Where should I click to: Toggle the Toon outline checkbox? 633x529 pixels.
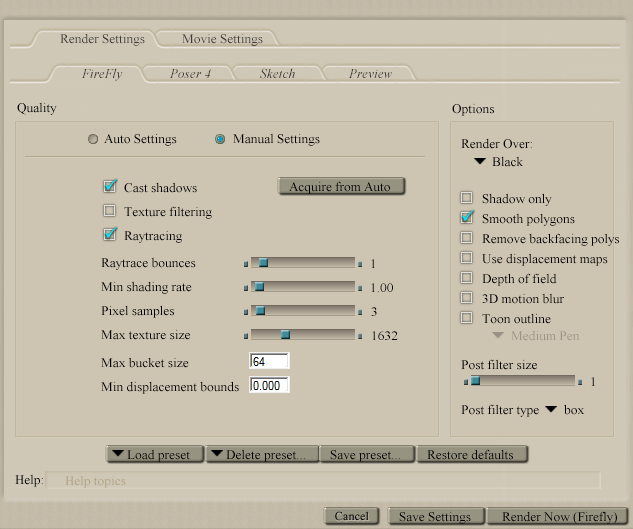[x=467, y=318]
